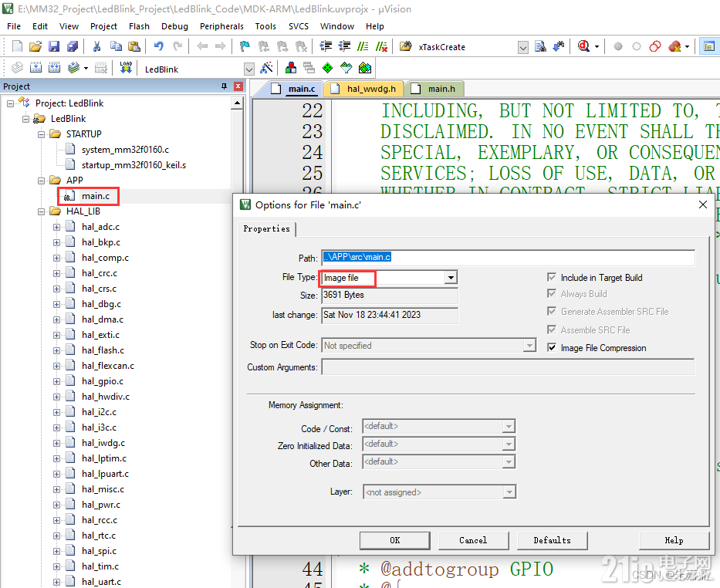Close the Project panel with red X
This screenshot has width=720, height=588.
coord(238,86)
